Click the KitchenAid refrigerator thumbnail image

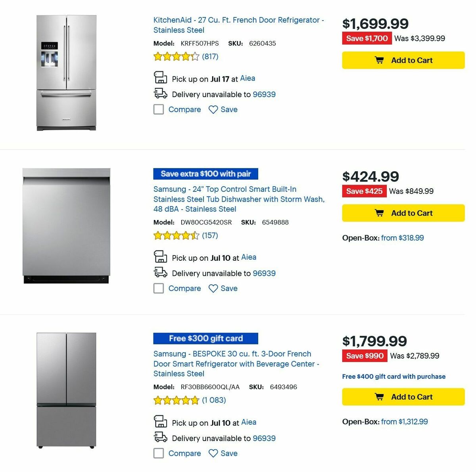pyautogui.click(x=66, y=71)
